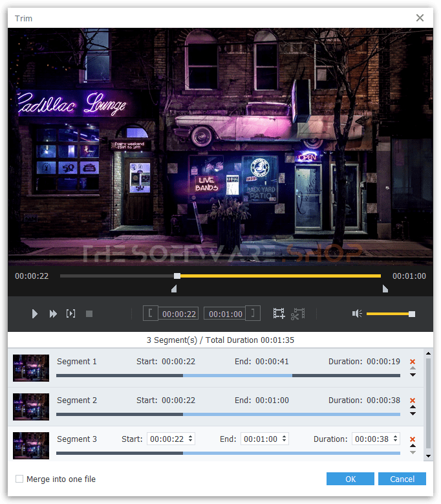Set start point with left bracket icon
The width and height of the screenshot is (441, 504).
point(151,314)
